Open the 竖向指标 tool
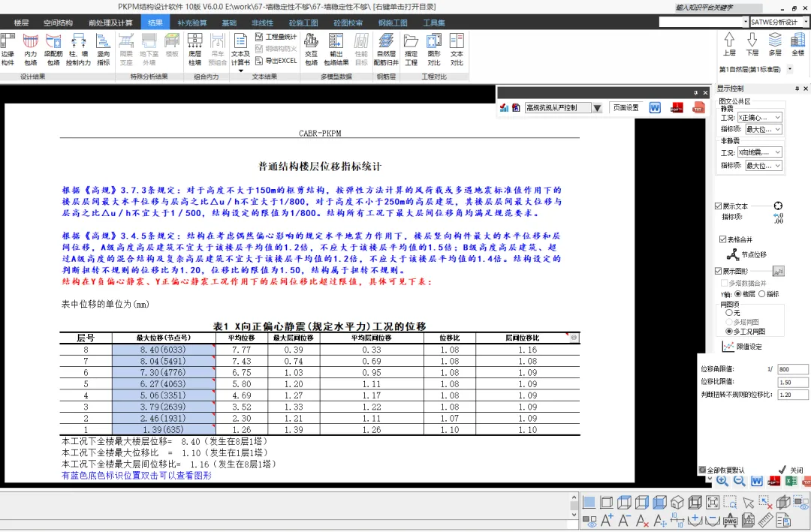The image size is (811, 532). (104, 49)
